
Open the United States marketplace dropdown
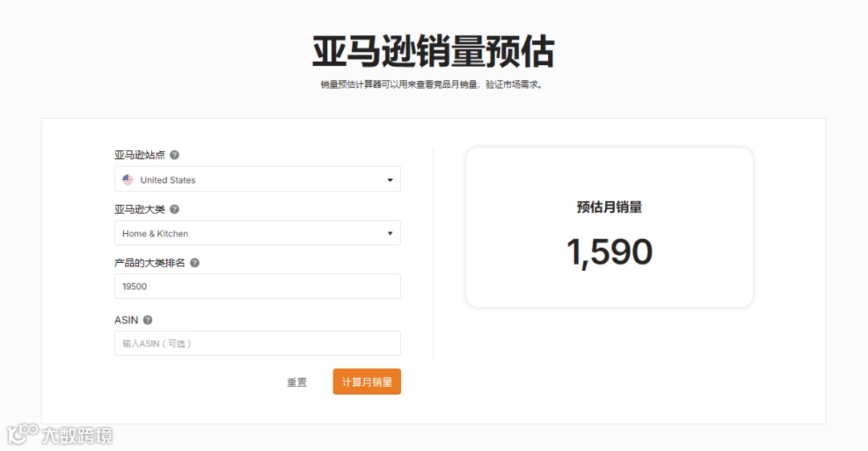coord(257,179)
